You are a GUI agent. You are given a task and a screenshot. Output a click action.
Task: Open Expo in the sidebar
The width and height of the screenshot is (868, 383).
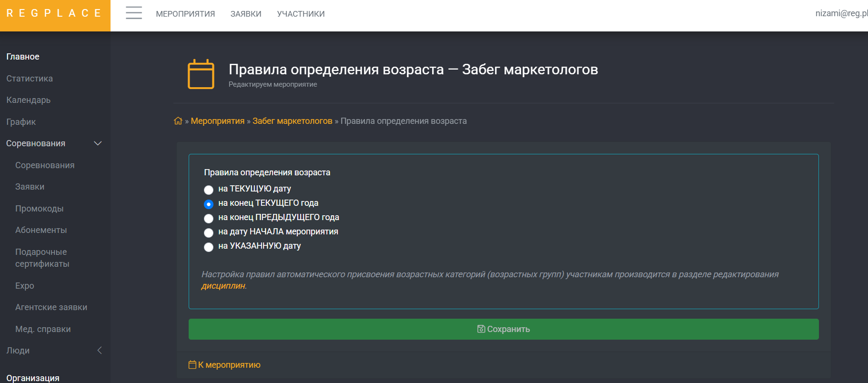click(x=25, y=286)
